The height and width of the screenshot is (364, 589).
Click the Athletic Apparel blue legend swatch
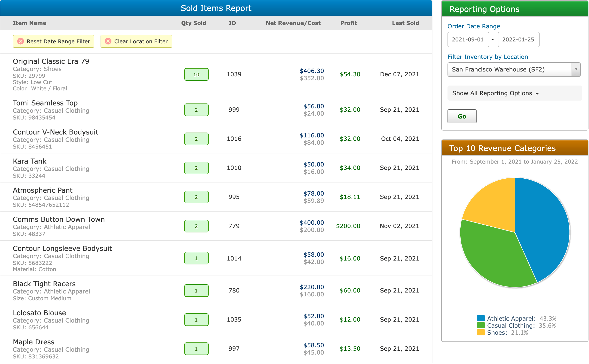[481, 318]
